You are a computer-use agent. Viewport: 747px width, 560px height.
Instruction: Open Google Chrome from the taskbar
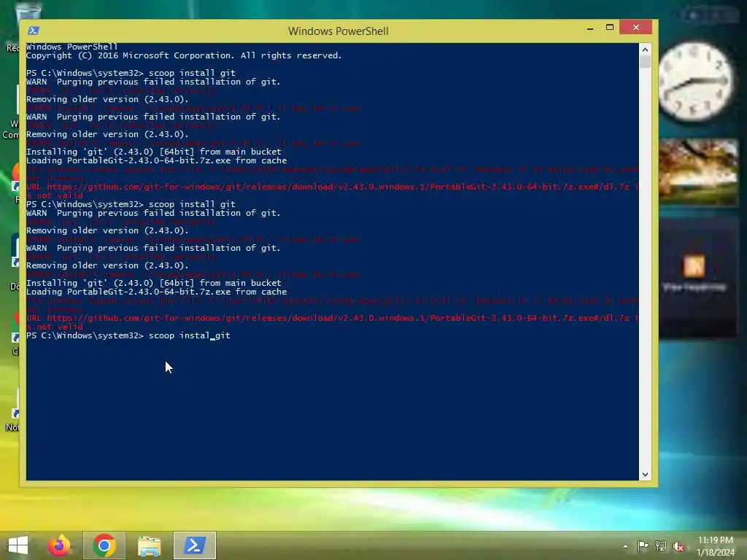(x=104, y=545)
